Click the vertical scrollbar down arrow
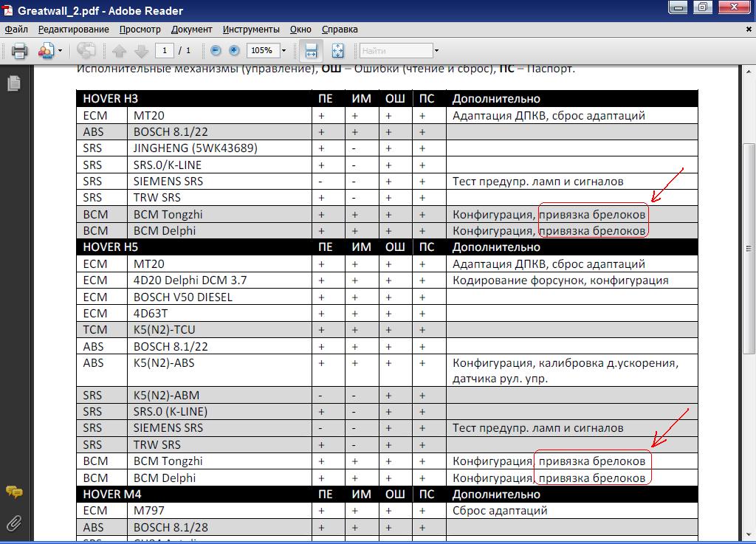The image size is (756, 544). 749,534
